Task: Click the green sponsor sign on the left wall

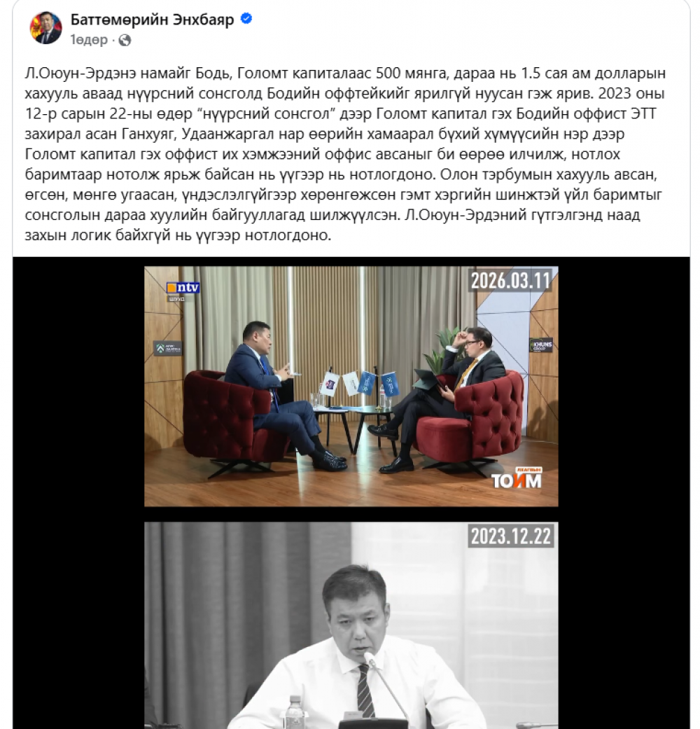Action: point(167,348)
